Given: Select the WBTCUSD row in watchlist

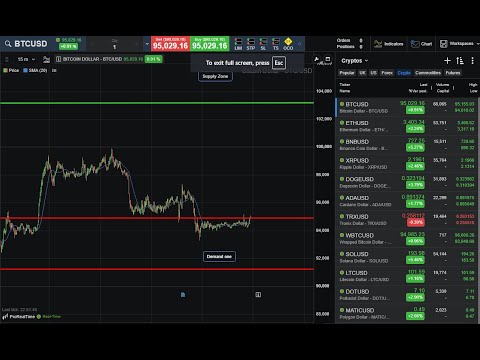Looking at the screenshot, I should (x=407, y=238).
